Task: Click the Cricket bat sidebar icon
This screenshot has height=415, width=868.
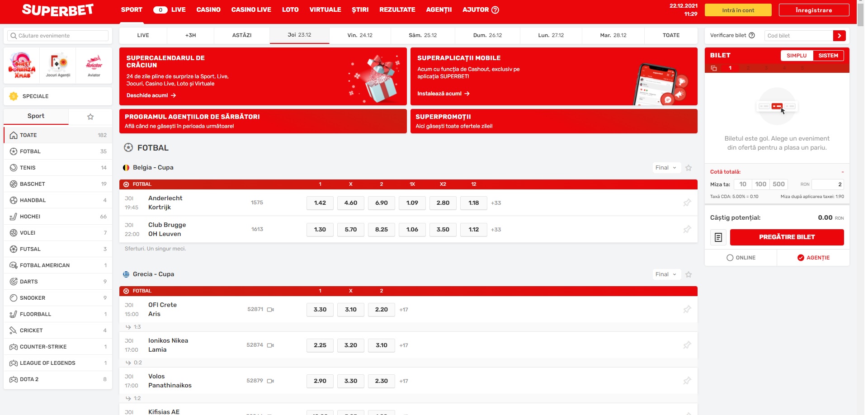Action: coord(14,330)
